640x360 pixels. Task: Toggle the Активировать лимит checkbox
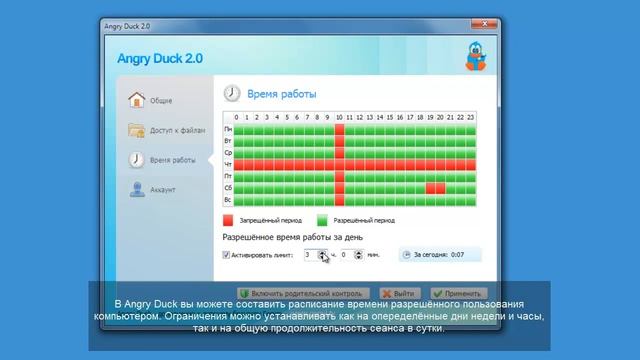pos(226,255)
